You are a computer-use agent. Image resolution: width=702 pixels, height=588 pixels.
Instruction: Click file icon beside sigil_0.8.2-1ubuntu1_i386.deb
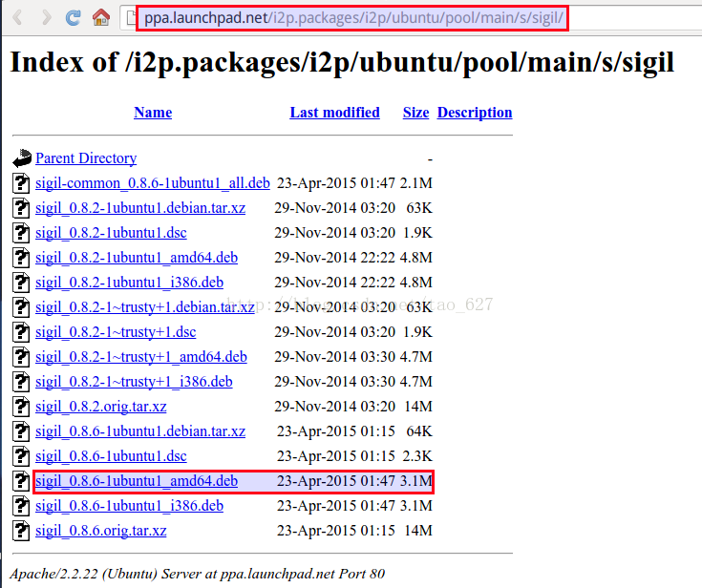tap(21, 283)
